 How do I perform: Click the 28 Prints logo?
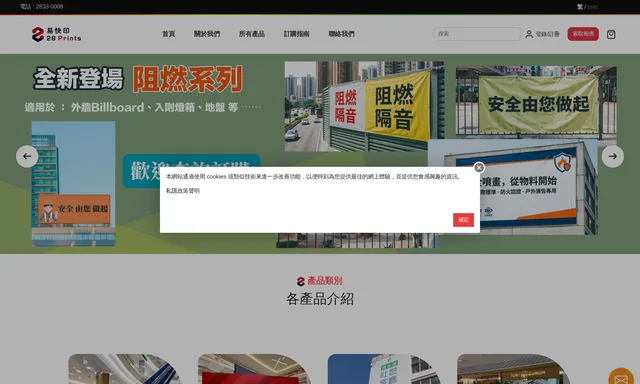click(x=56, y=34)
